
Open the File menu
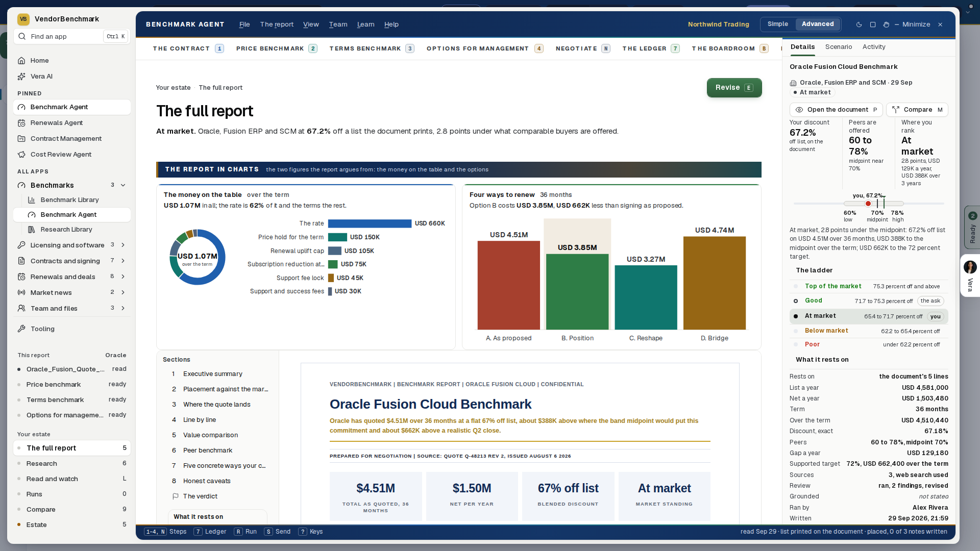pos(244,24)
